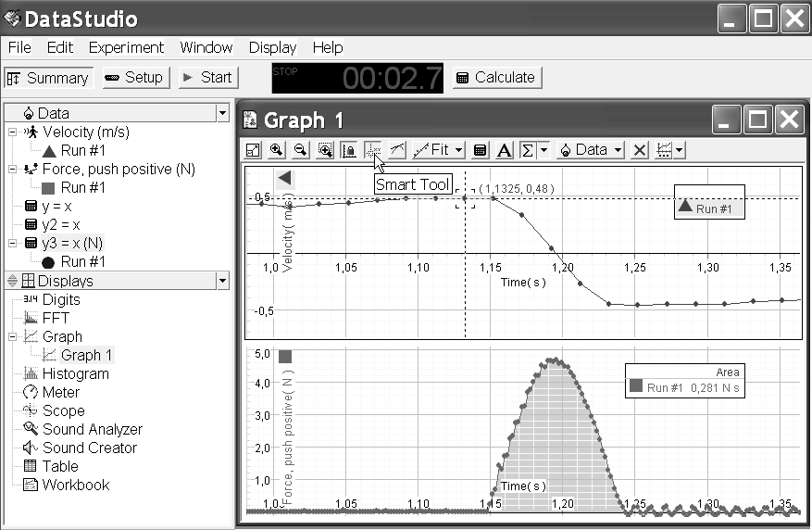Click the Scale to Fit toolbar icon
The height and width of the screenshot is (530, 812).
(253, 150)
